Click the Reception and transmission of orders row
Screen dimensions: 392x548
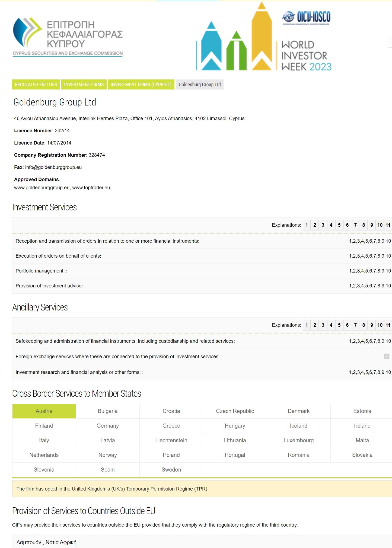click(x=202, y=241)
